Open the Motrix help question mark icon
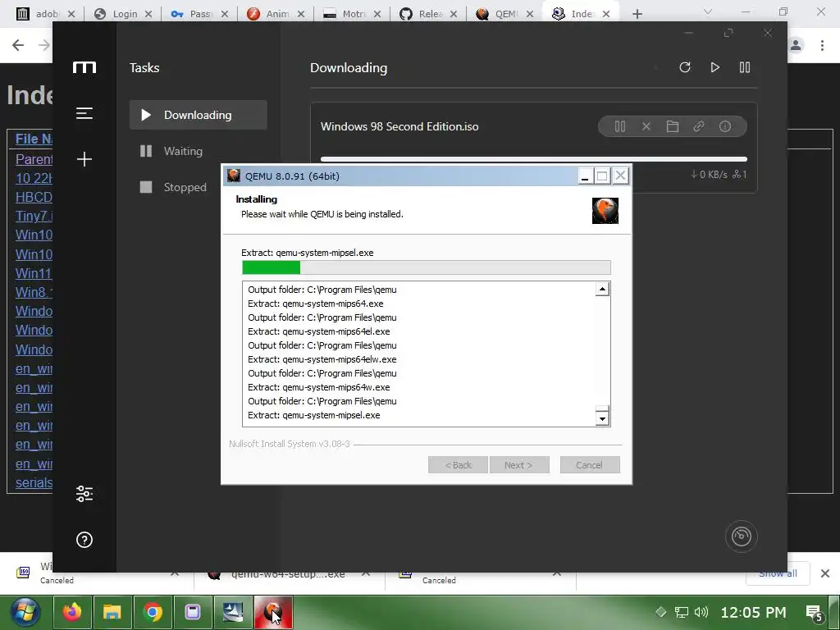This screenshot has height=630, width=840. [x=84, y=540]
